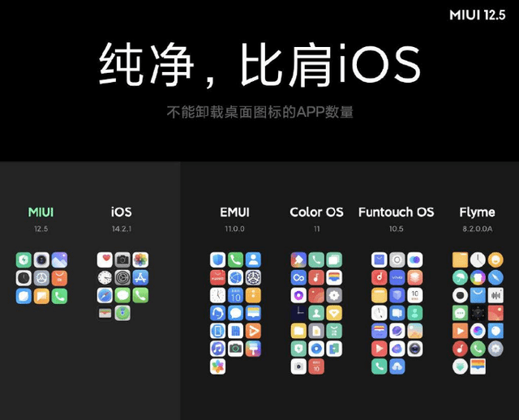Tap the EMUI headset support icon

coord(218,313)
